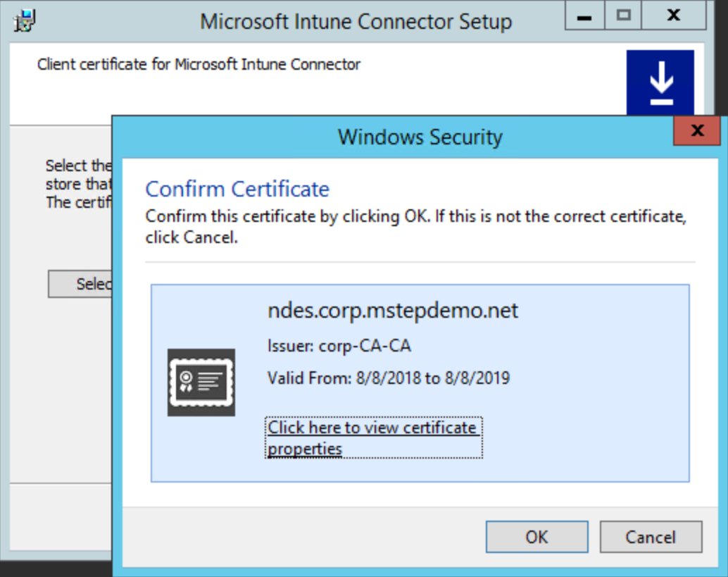Click the Windows Security title bar
Image resolution: width=728 pixels, height=577 pixels.
tap(420, 136)
